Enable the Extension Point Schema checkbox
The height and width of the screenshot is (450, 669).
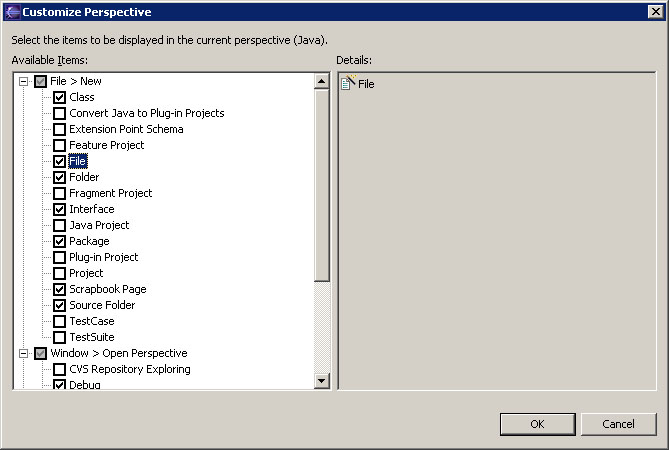pyautogui.click(x=59, y=129)
